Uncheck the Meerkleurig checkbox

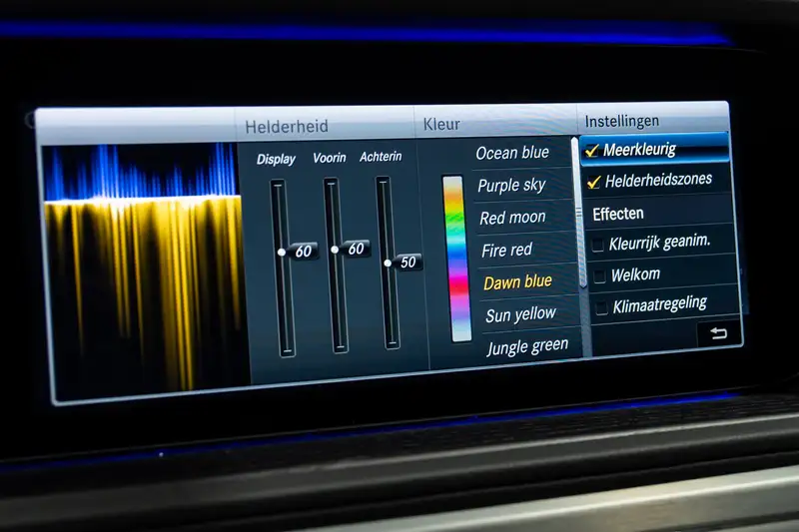(593, 151)
